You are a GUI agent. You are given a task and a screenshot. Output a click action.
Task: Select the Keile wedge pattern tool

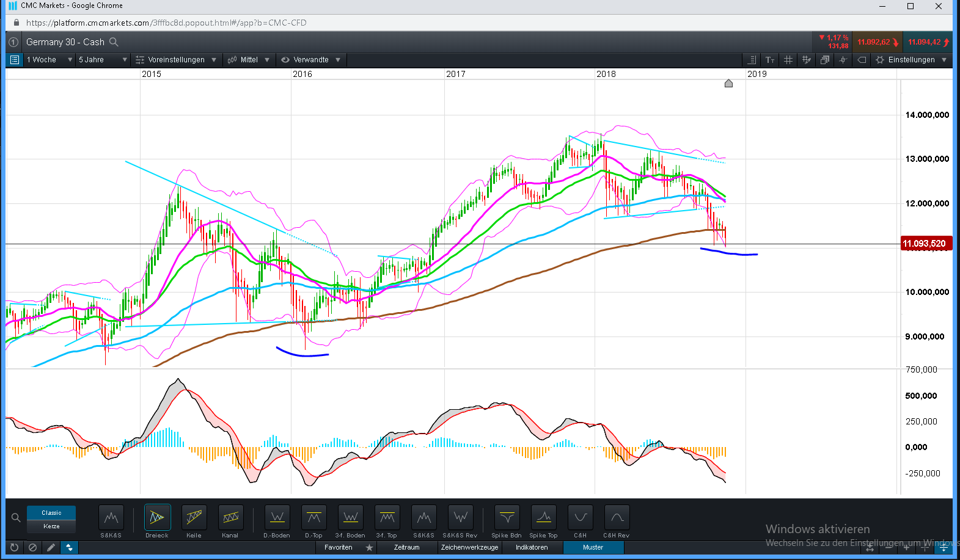(194, 518)
